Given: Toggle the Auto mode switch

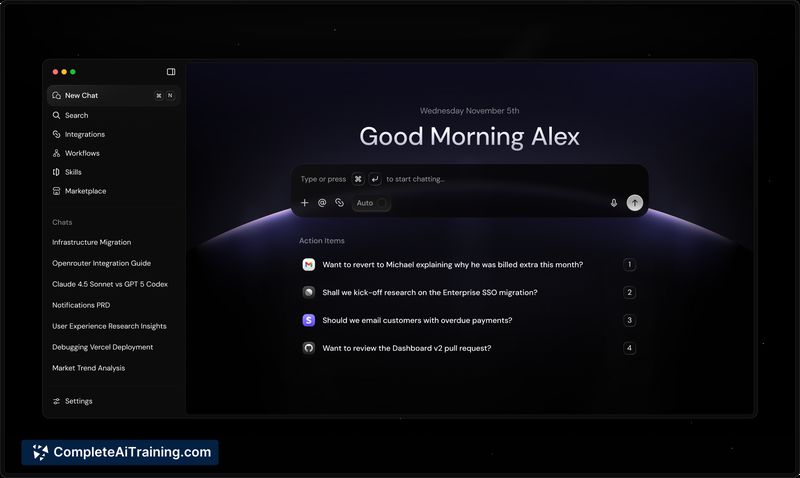Looking at the screenshot, I should [381, 203].
